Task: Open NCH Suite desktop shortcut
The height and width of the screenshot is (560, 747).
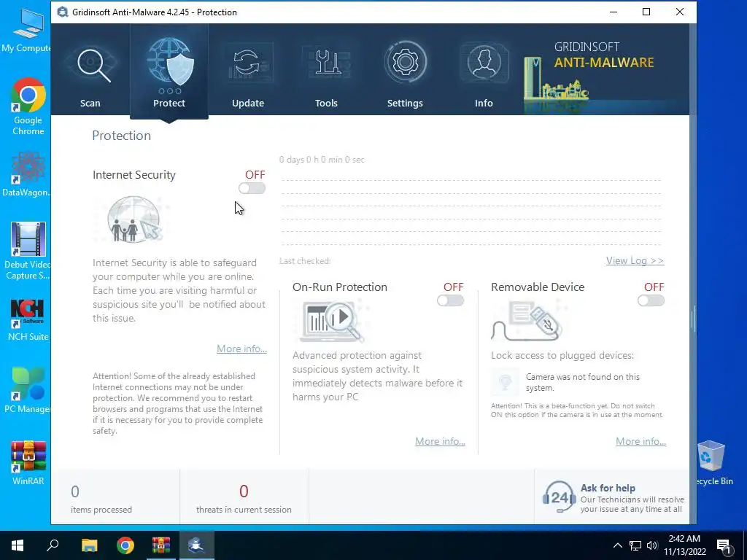Action: pyautogui.click(x=28, y=320)
